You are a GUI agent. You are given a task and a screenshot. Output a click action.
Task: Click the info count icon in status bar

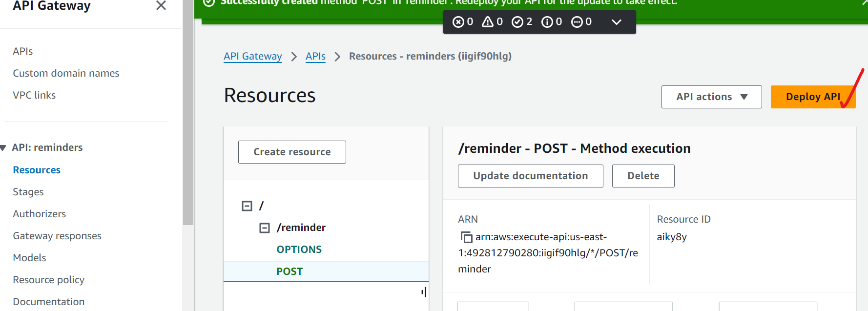point(547,22)
